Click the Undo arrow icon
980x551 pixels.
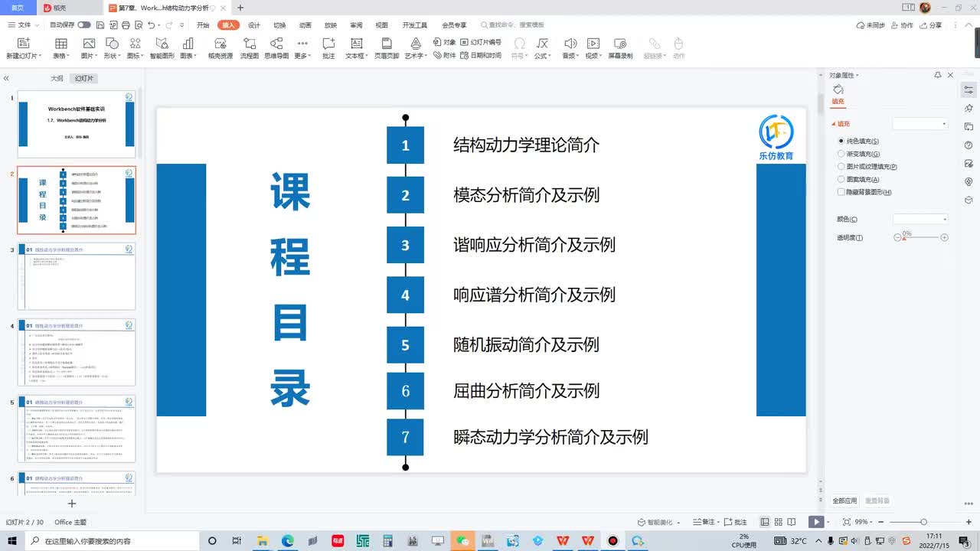pyautogui.click(x=150, y=25)
